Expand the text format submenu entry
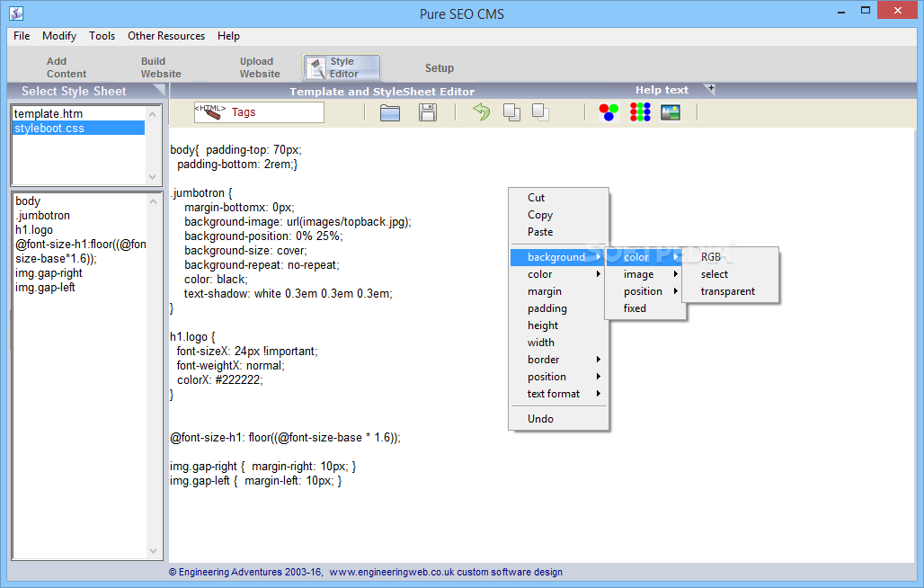The width and height of the screenshot is (924, 588). [x=559, y=394]
